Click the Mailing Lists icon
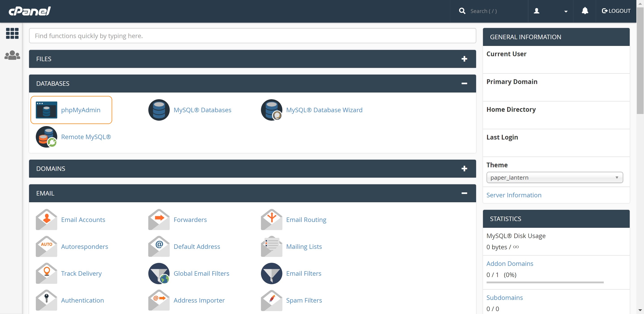Viewport: 644px width, 314px height. pos(271,246)
